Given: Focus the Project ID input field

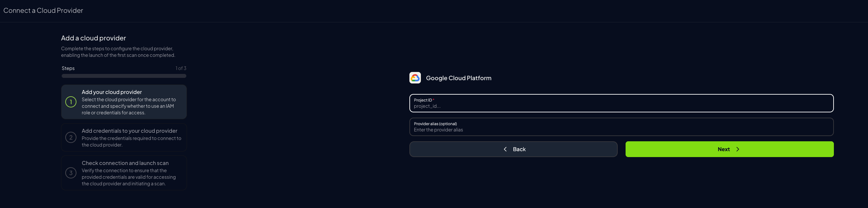Looking at the screenshot, I should tap(621, 103).
